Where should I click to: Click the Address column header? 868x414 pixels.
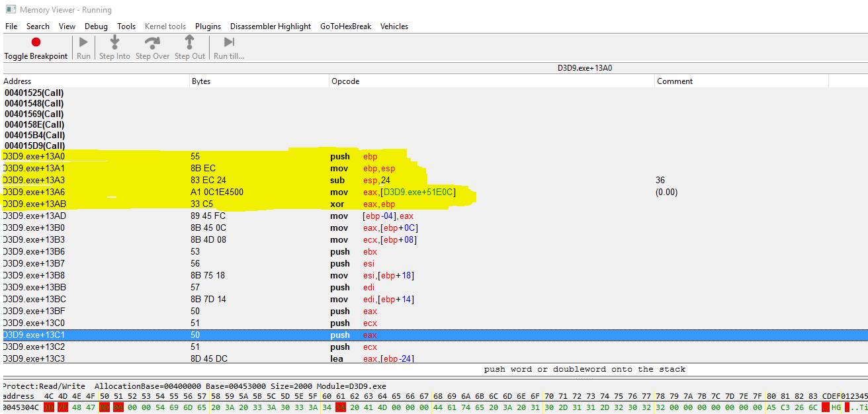tap(17, 81)
